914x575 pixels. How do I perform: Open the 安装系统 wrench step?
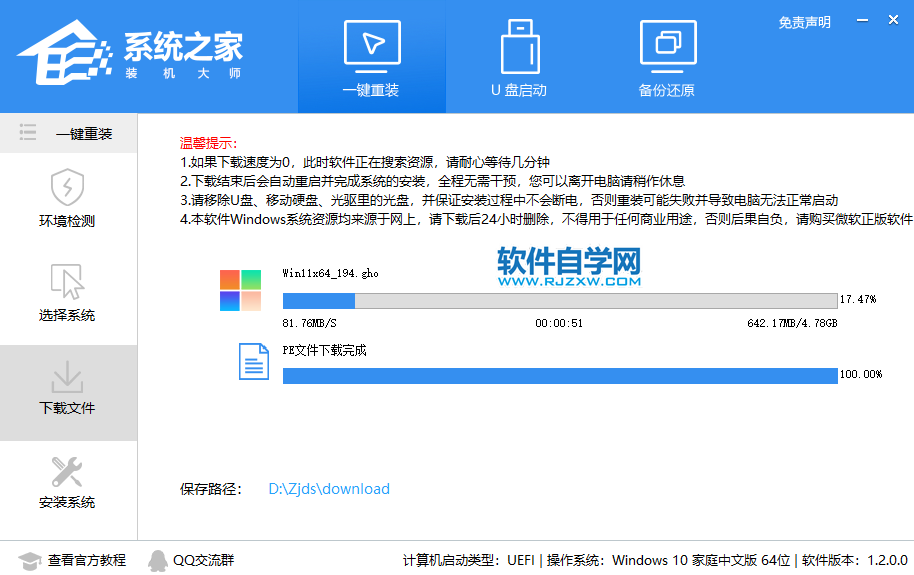67,483
